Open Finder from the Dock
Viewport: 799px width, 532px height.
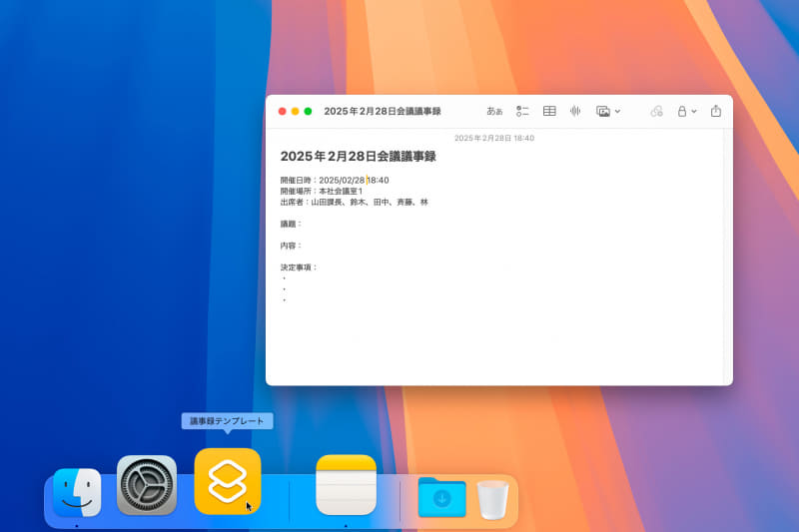click(x=77, y=492)
